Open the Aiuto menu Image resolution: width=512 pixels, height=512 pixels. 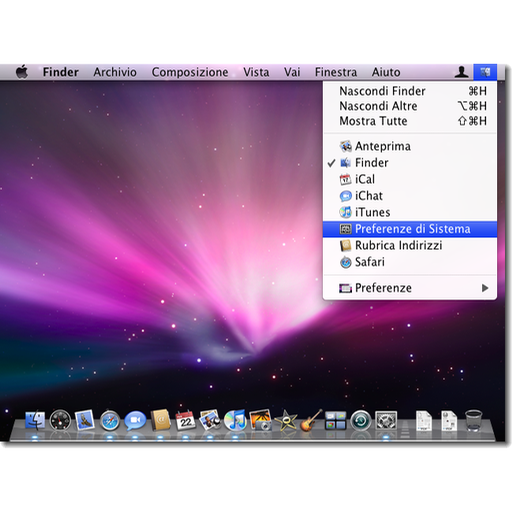pos(386,72)
